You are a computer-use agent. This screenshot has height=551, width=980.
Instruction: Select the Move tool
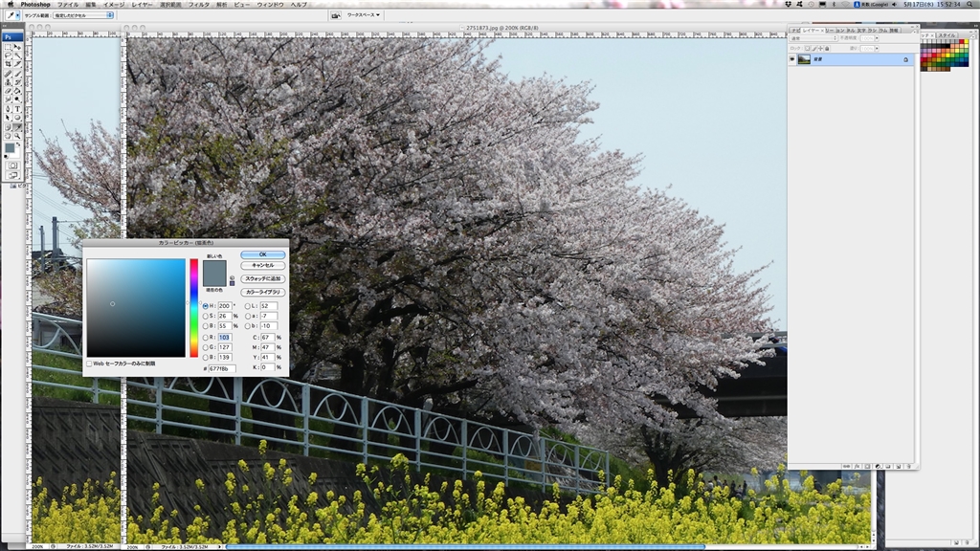(x=17, y=48)
